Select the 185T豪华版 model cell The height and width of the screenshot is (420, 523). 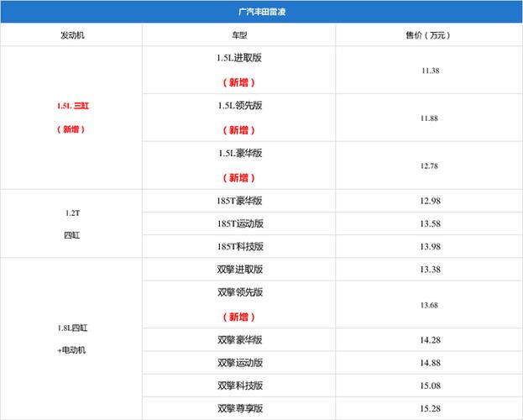pos(239,201)
